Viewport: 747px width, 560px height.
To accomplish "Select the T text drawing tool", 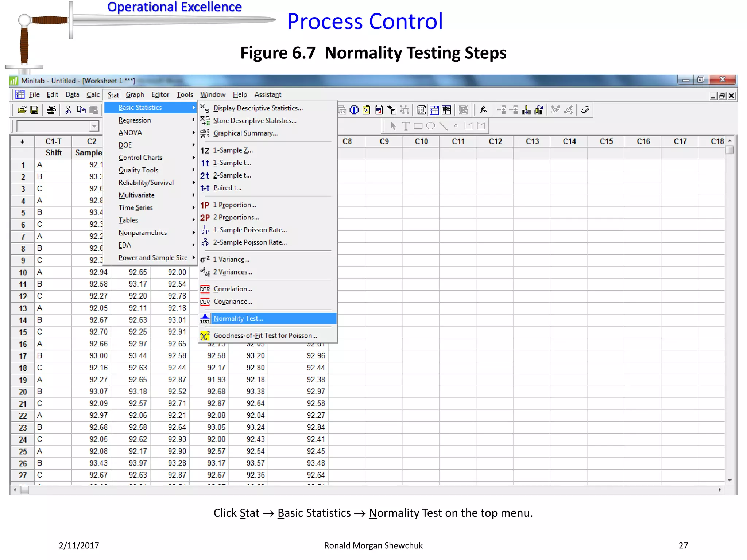I will 405,126.
